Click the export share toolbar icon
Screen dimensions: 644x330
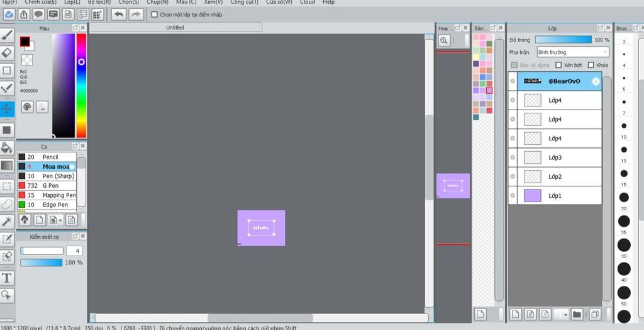24,14
